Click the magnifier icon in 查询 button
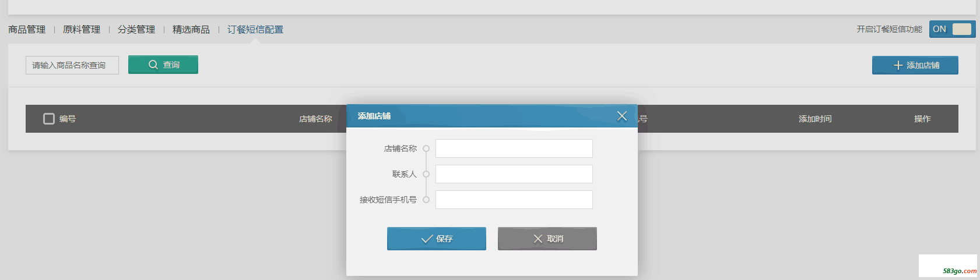 pos(153,65)
